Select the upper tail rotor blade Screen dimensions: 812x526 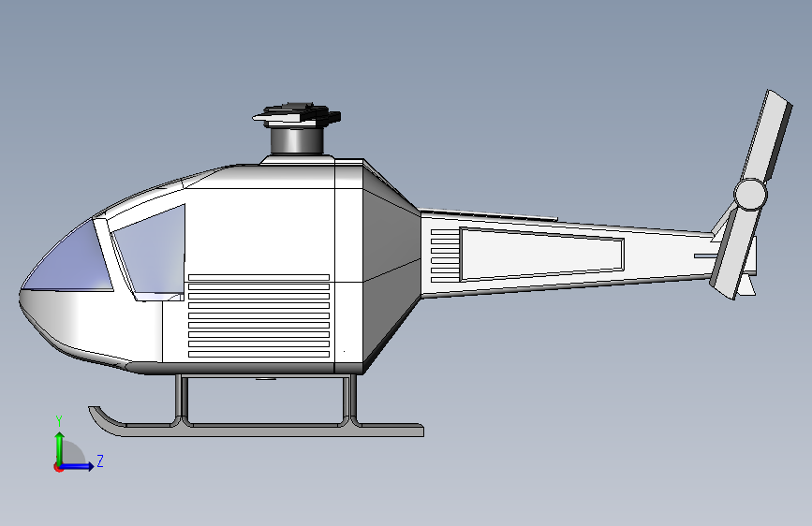coord(768,135)
